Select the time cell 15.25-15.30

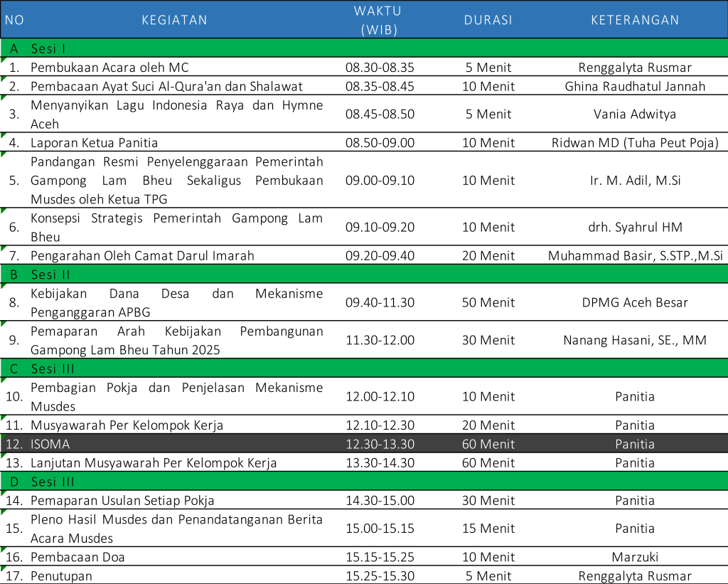coord(380,575)
